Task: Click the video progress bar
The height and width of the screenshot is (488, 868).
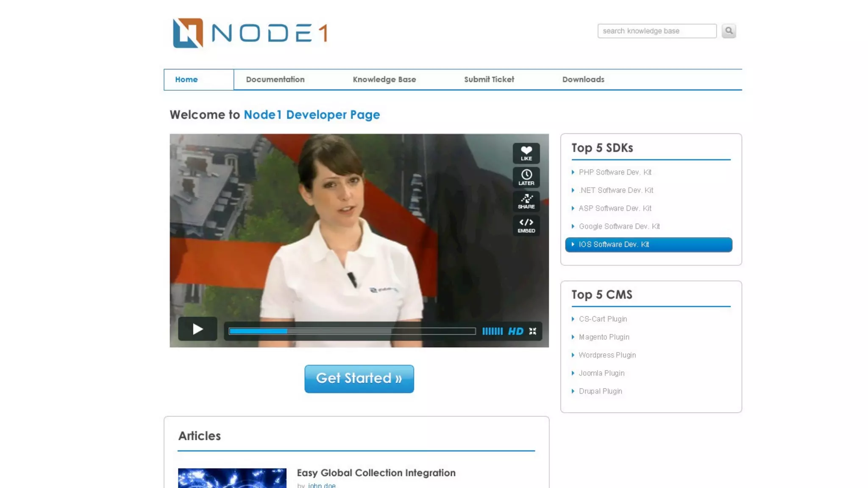Action: point(352,331)
